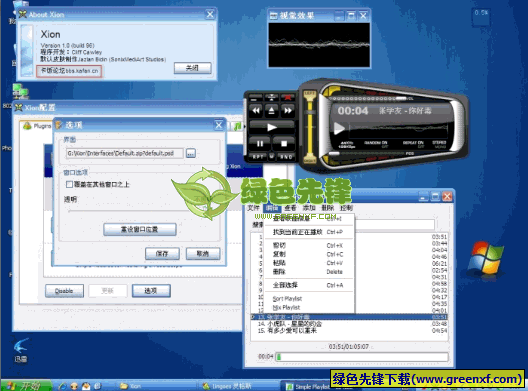Adjust the yellow left-right balance slider
The width and height of the screenshot is (528, 391).
pos(309,127)
